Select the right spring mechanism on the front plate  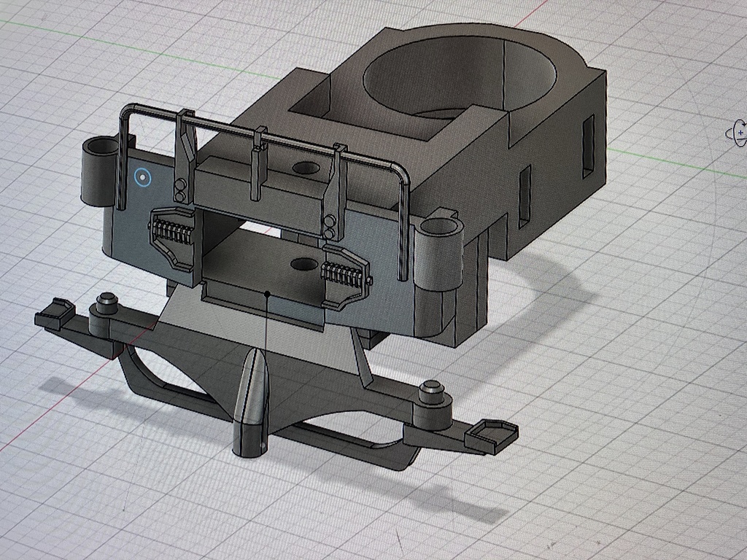[x=347, y=279]
